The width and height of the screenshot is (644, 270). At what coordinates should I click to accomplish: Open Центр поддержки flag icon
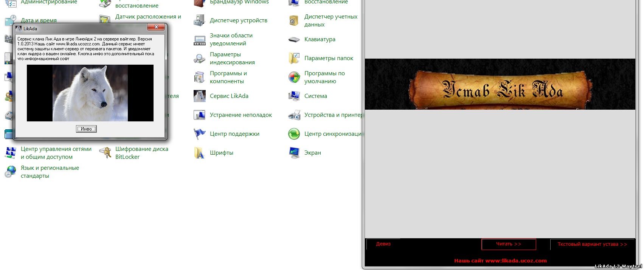click(199, 134)
